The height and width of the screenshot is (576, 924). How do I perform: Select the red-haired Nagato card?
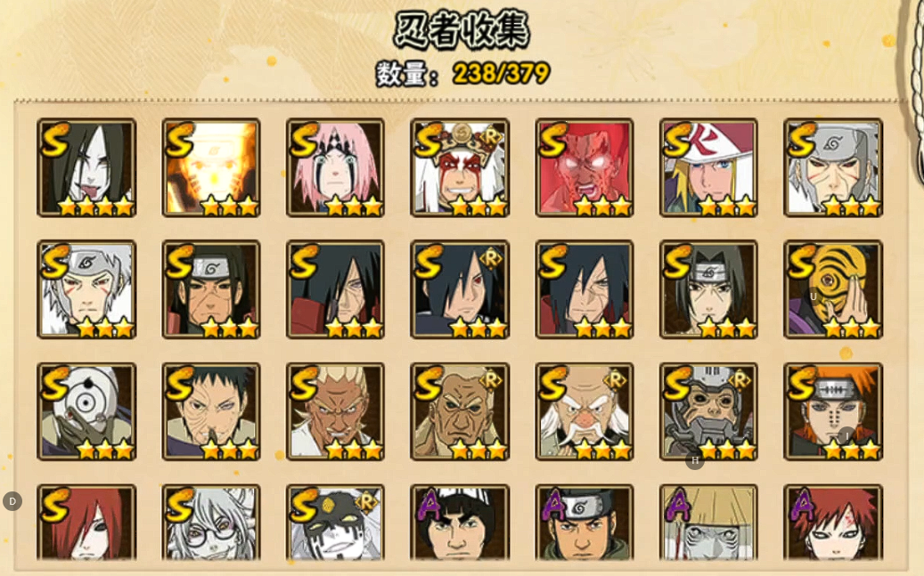86,523
